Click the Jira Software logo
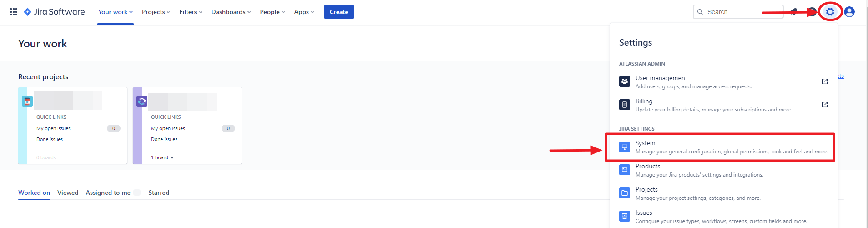 [x=54, y=12]
